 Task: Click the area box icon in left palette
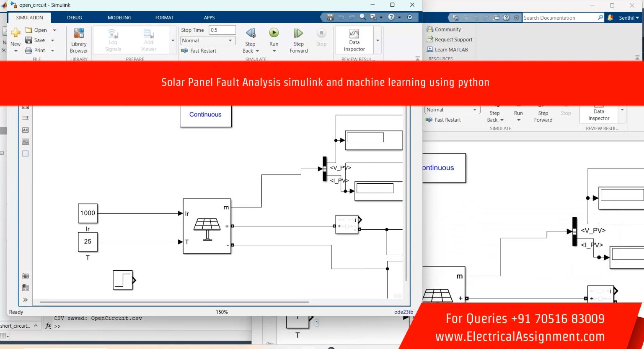coord(25,154)
